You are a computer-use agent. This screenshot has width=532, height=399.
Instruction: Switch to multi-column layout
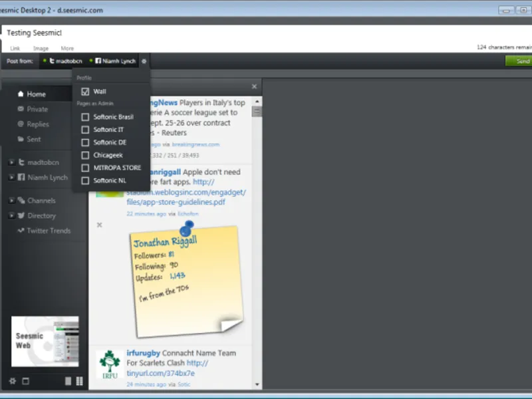[79, 381]
